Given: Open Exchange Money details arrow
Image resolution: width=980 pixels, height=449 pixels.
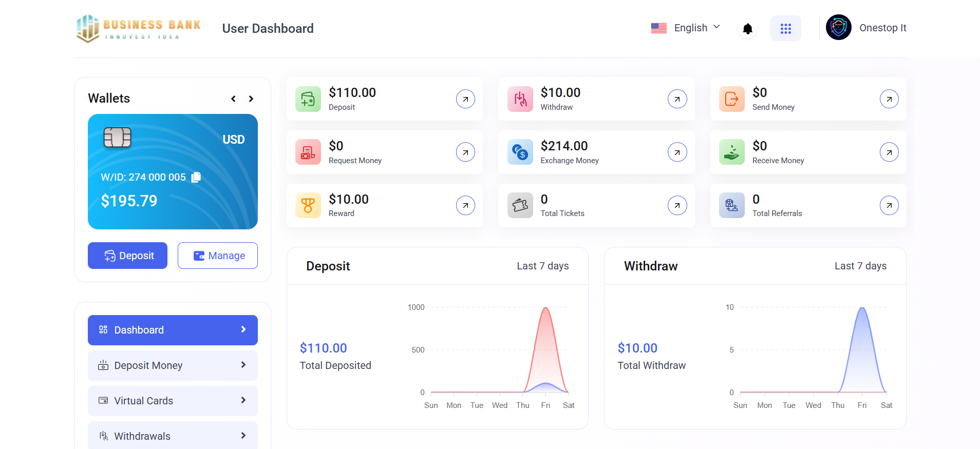Looking at the screenshot, I should pos(677,152).
